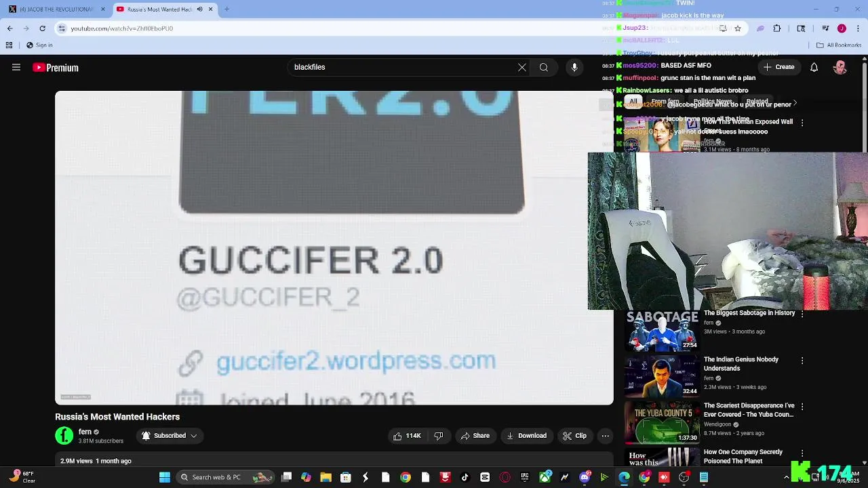Open the Windows Start menu
868x488 pixels.
point(164,477)
